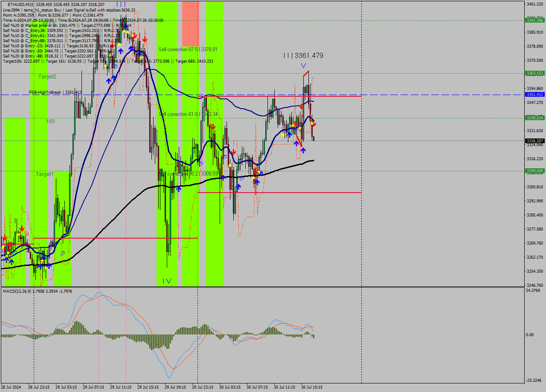The image size is (546, 392).
Task: Click the blue V wave marker above the peak
Action: 303,66
